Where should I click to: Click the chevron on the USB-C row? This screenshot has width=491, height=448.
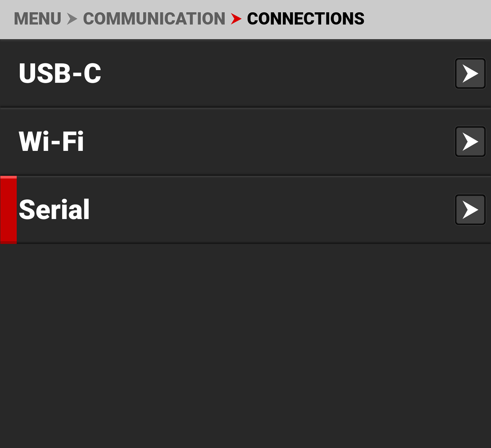(x=470, y=74)
